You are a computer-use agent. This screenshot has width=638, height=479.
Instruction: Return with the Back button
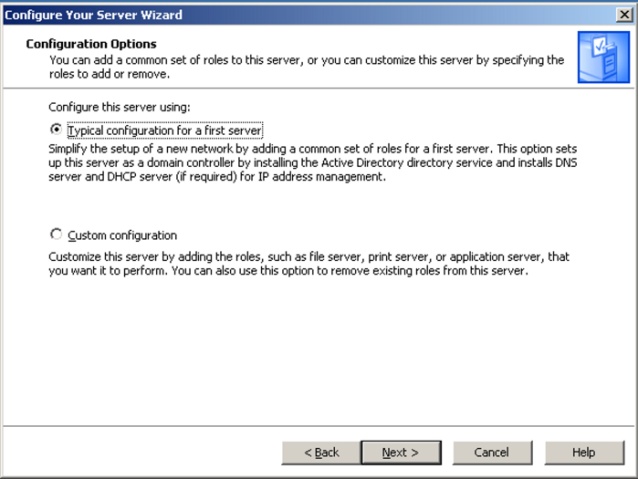[x=321, y=452]
